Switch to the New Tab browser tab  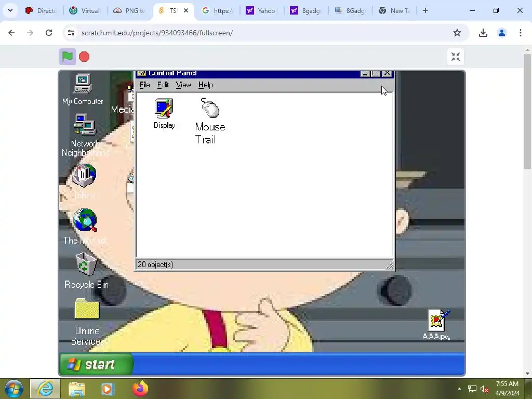point(394,10)
